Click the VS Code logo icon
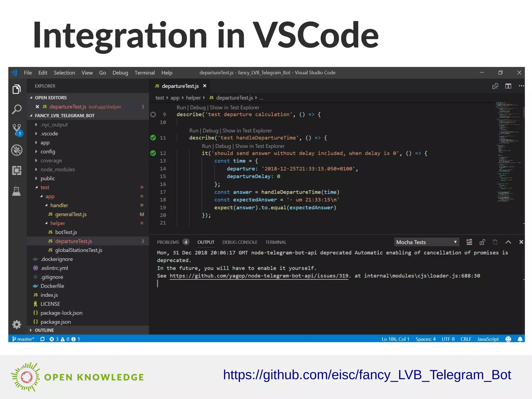Image resolution: width=532 pixels, height=399 pixels. (x=14, y=73)
